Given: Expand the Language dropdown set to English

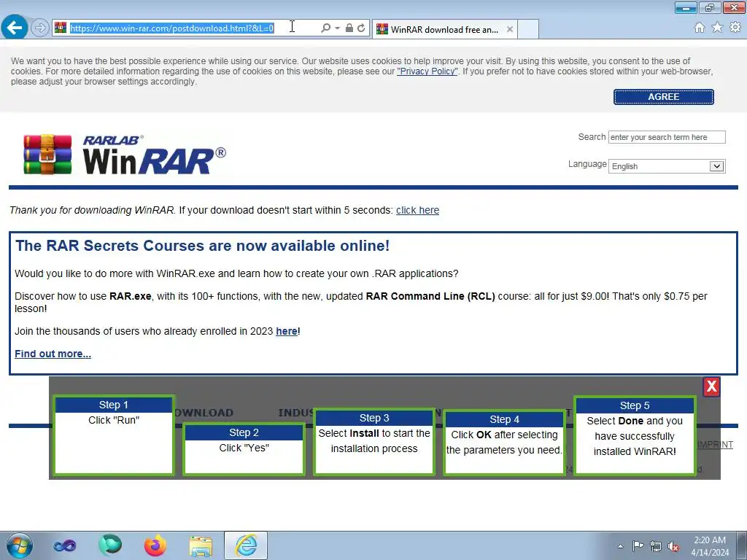Looking at the screenshot, I should pos(667,166).
